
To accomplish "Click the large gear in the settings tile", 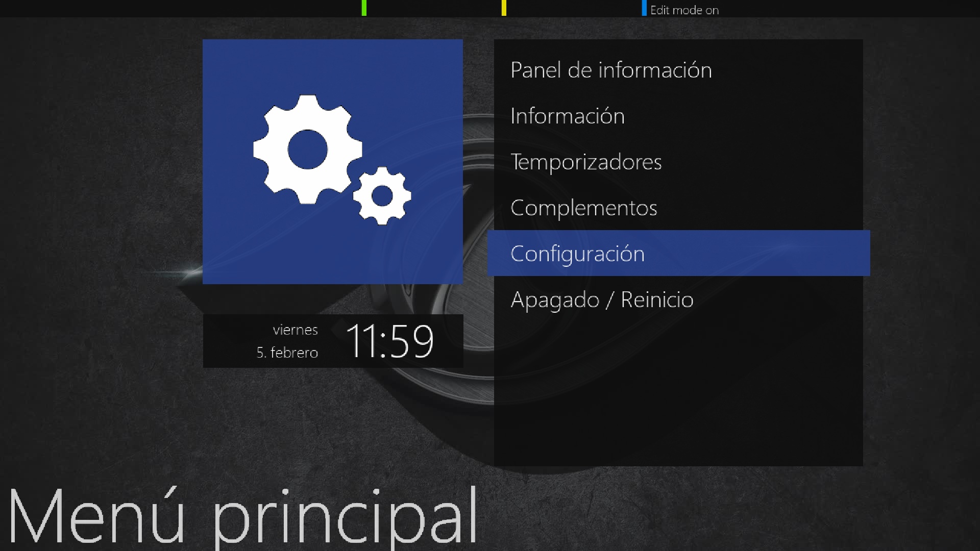I will (307, 149).
